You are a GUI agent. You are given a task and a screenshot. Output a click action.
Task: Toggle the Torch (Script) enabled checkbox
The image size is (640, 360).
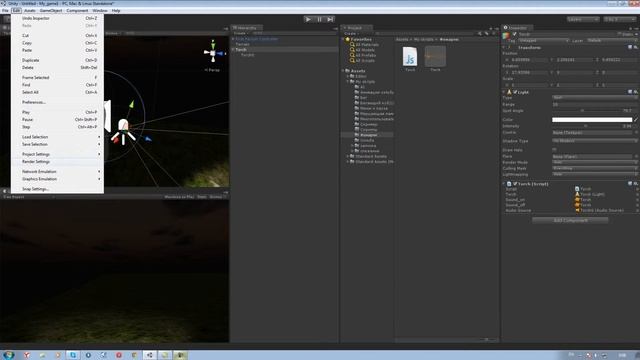(x=515, y=184)
